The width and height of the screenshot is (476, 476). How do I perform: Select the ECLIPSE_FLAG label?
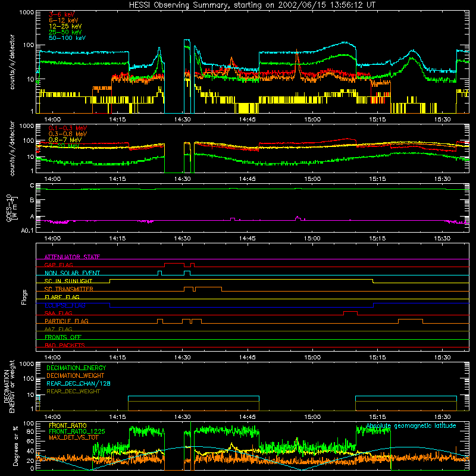(x=65, y=305)
